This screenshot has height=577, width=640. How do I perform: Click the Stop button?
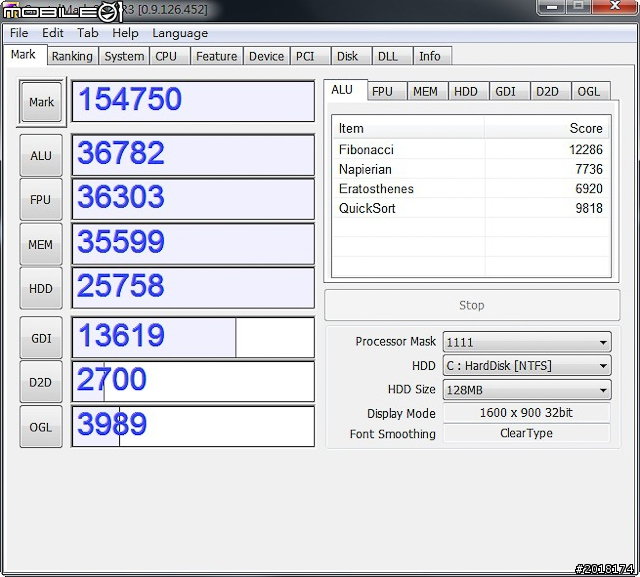tap(471, 305)
